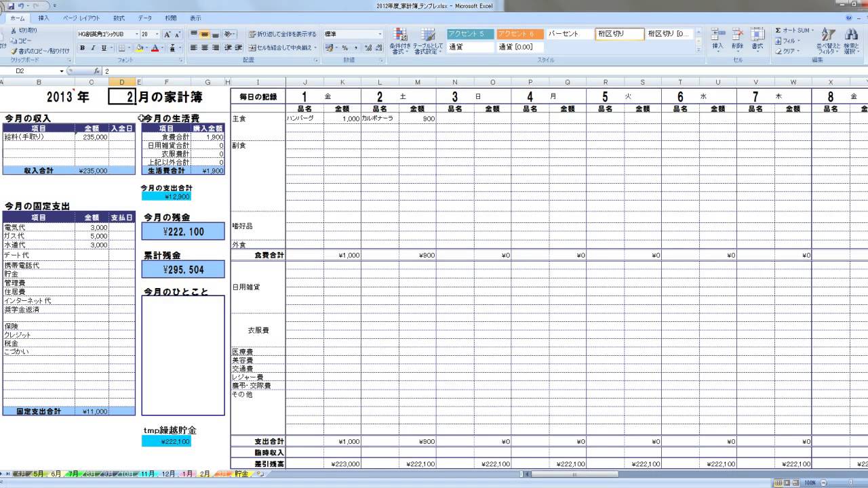The image size is (868, 488).
Task: Click the Save icon in quick access toolbar
Action: pos(11,5)
